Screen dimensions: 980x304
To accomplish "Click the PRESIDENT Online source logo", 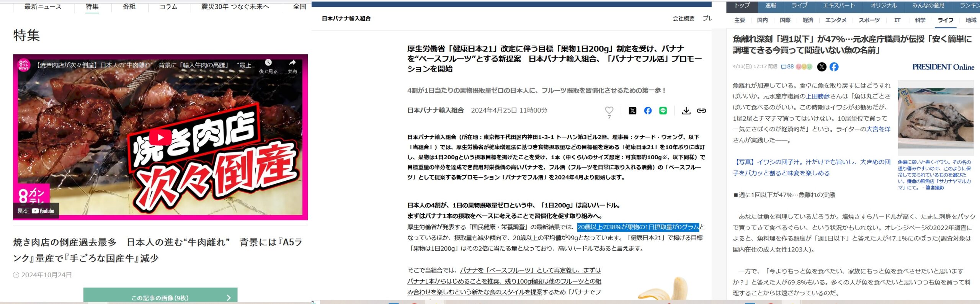I will click(x=943, y=67).
